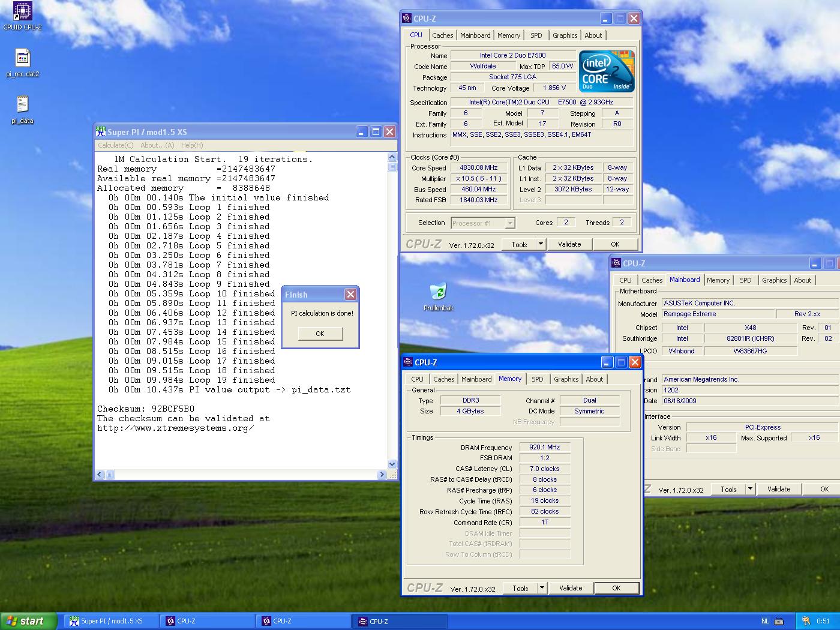840x630 pixels.
Task: Click OK in PI calculation done dialog
Action: 320,334
